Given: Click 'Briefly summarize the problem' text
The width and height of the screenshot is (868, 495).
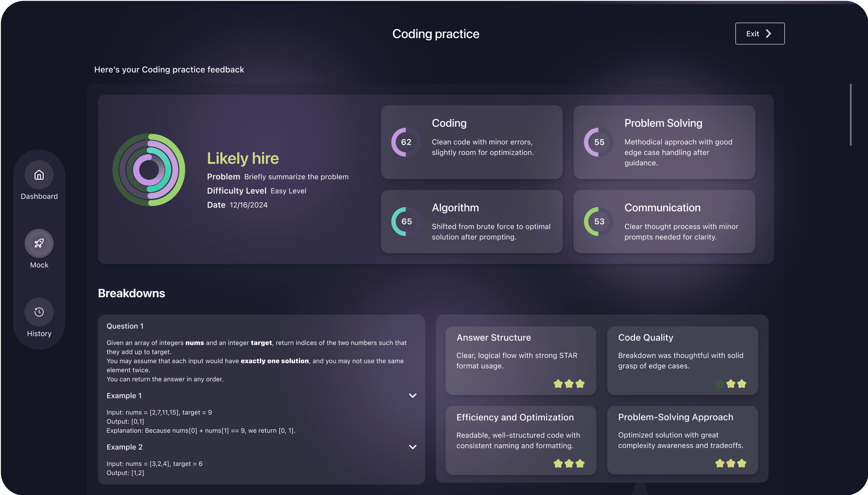Looking at the screenshot, I should (x=296, y=177).
